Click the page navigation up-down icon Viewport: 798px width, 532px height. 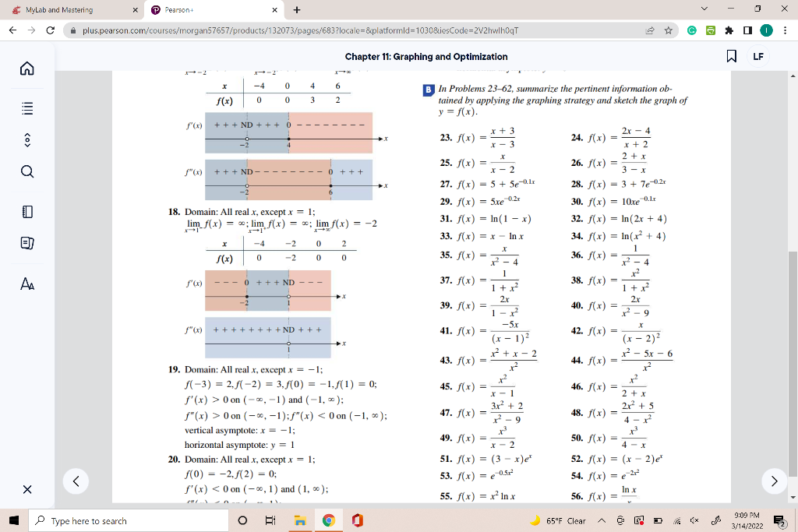[27, 140]
